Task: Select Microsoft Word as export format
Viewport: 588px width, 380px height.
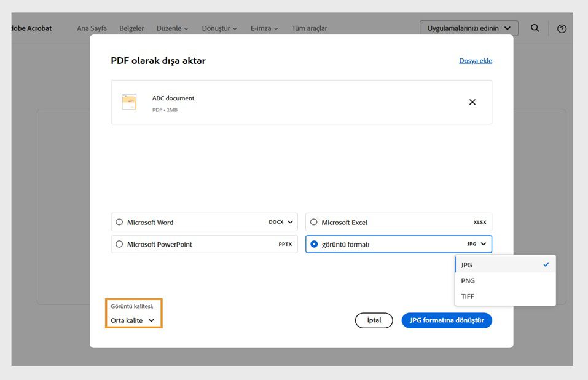Action: pyautogui.click(x=119, y=222)
